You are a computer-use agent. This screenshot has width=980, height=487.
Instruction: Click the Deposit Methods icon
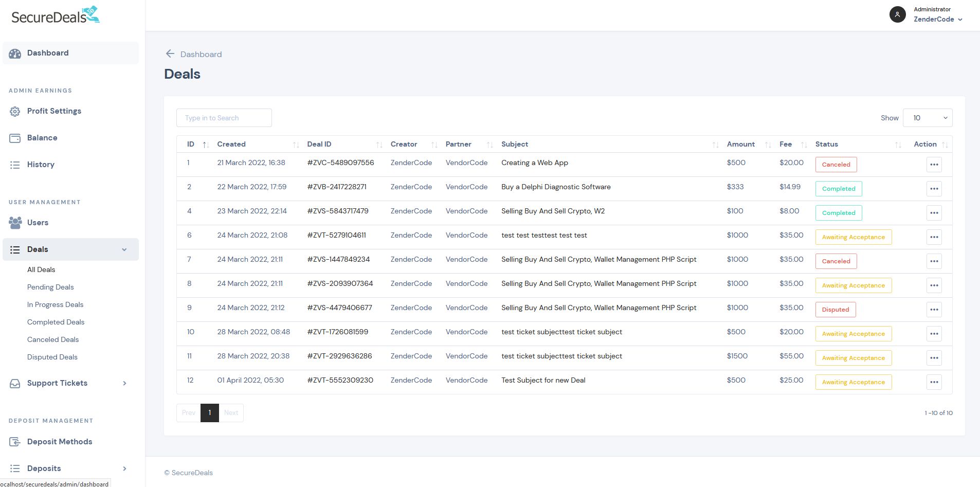(15, 442)
